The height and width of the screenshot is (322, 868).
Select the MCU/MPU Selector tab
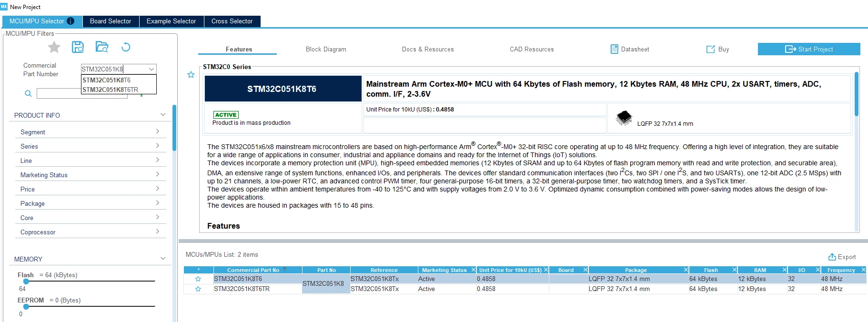pyautogui.click(x=42, y=21)
